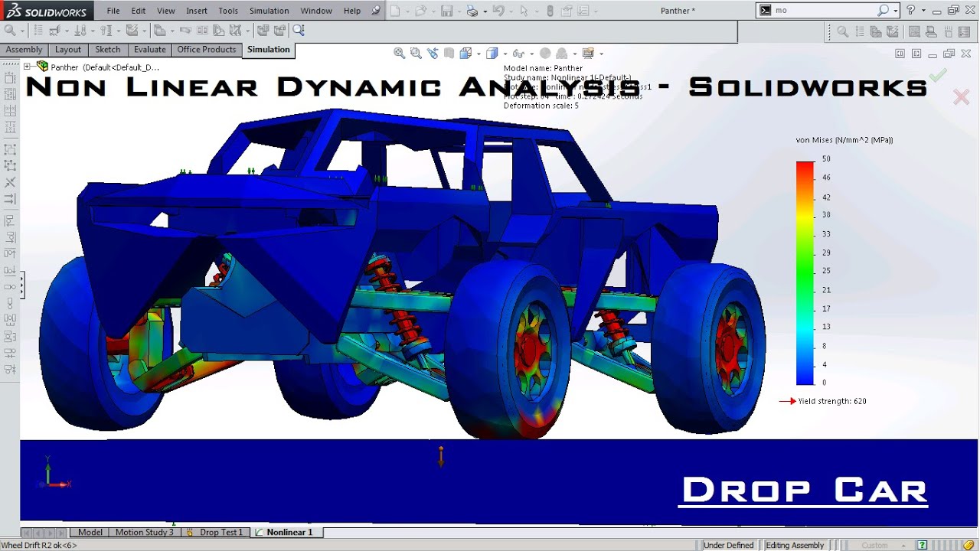Screen dimensions: 980x551
Task: Open the Tools menu
Action: [228, 11]
